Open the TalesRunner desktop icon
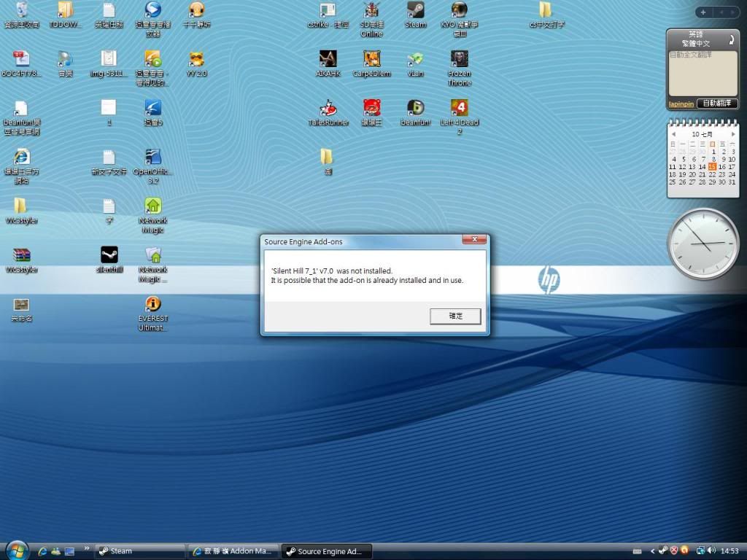This screenshot has width=747, height=560. click(328, 108)
